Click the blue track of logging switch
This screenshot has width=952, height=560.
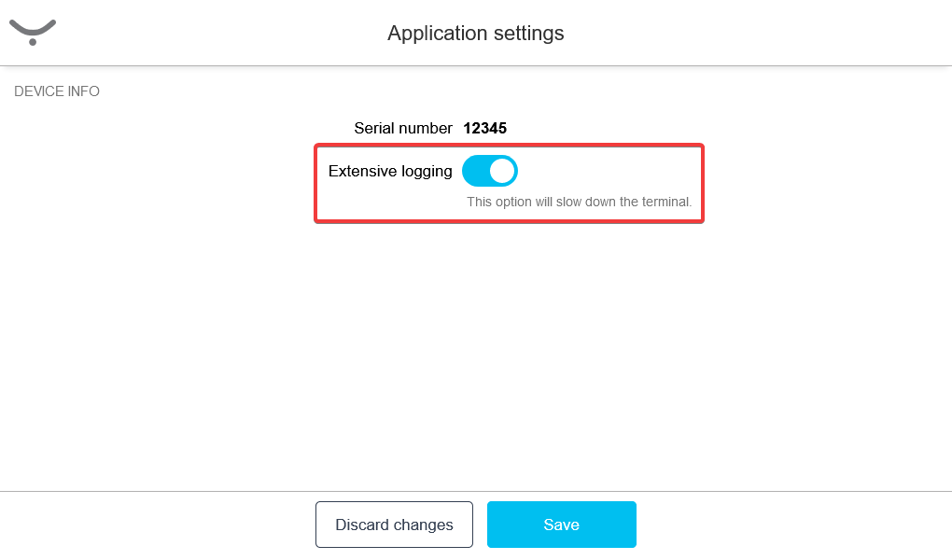pos(474,171)
